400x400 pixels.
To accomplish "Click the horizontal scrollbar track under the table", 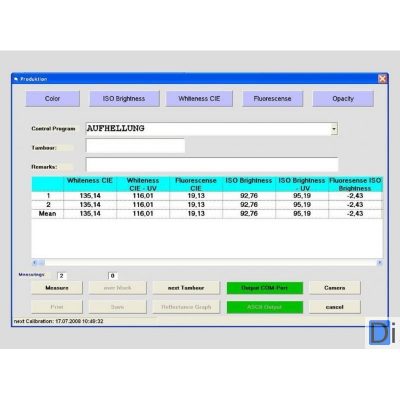I will click(210, 263).
